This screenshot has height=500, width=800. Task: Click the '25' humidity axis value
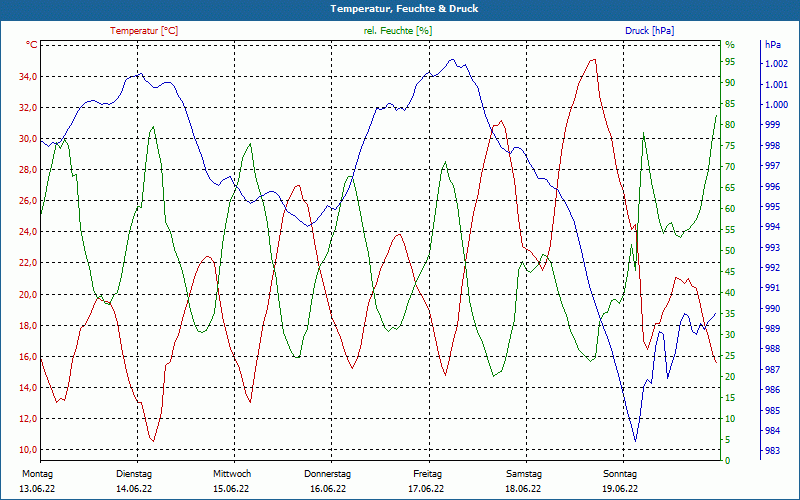[730, 356]
